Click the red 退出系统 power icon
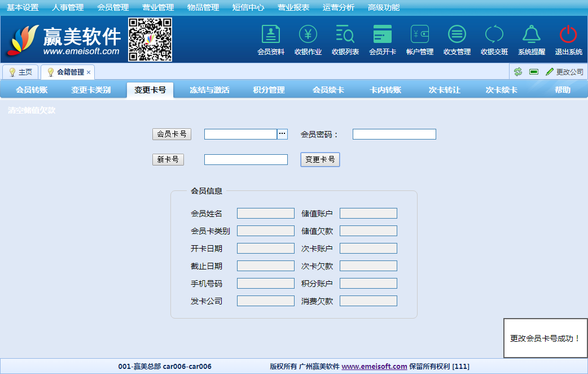Viewport: 588px width, 374px height. click(x=568, y=35)
